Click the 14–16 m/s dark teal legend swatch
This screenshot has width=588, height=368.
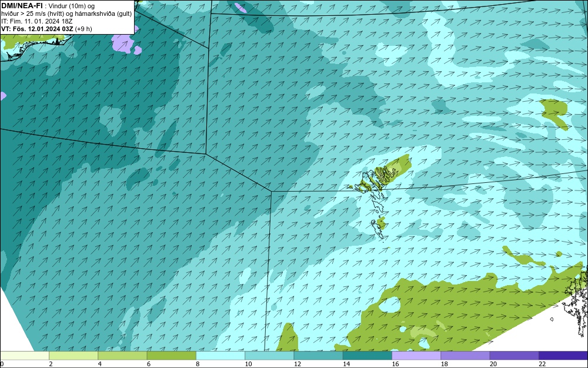367,356
